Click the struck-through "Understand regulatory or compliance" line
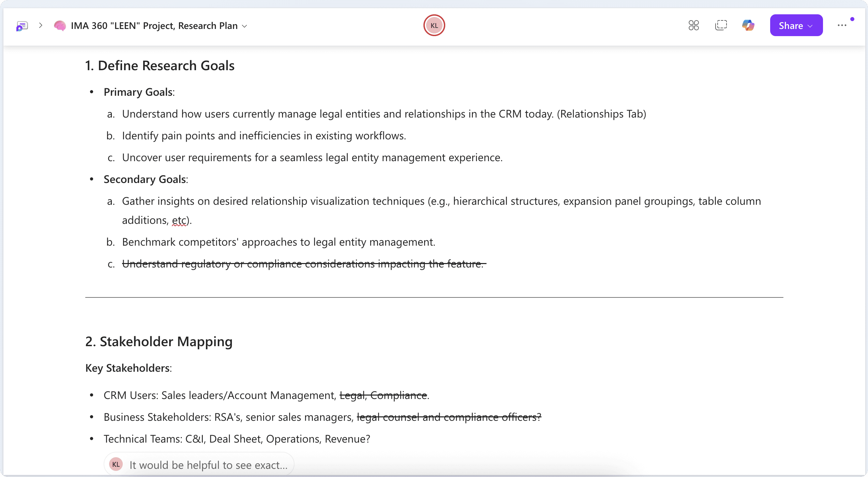Screen dimensions: 868x477 point(303,264)
